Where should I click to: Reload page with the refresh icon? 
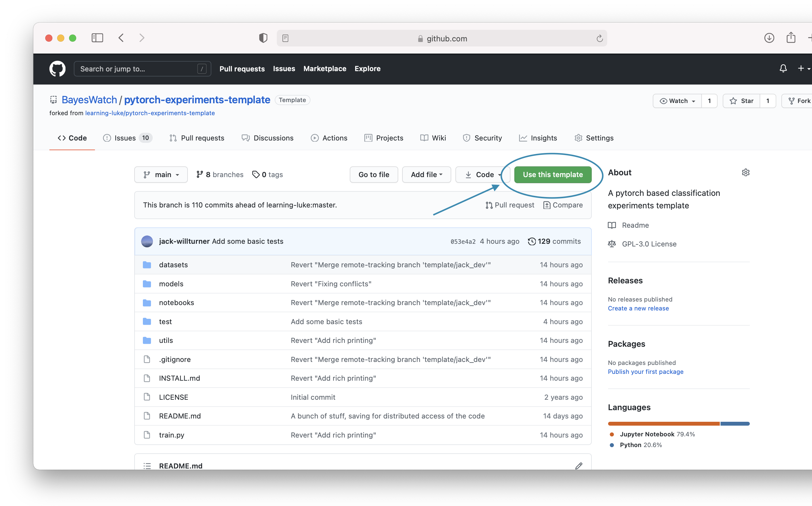click(x=599, y=38)
